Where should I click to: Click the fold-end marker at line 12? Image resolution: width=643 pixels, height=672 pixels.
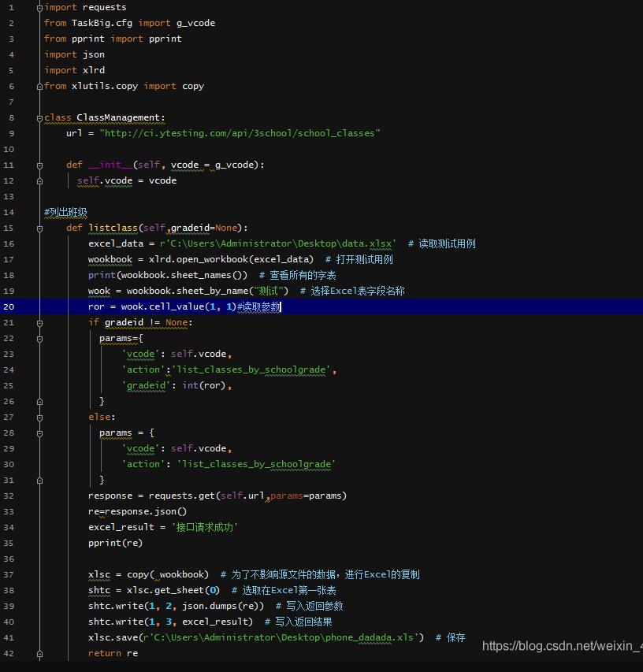pos(39,180)
